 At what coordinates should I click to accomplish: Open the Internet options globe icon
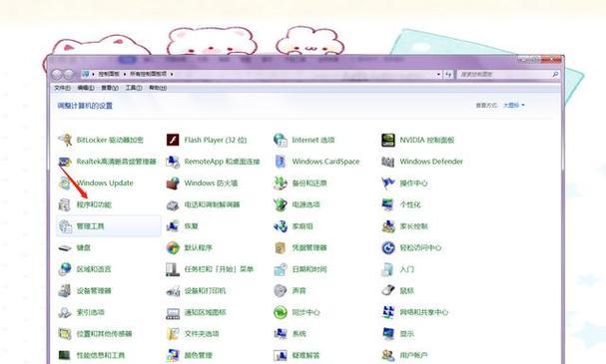tap(281, 140)
